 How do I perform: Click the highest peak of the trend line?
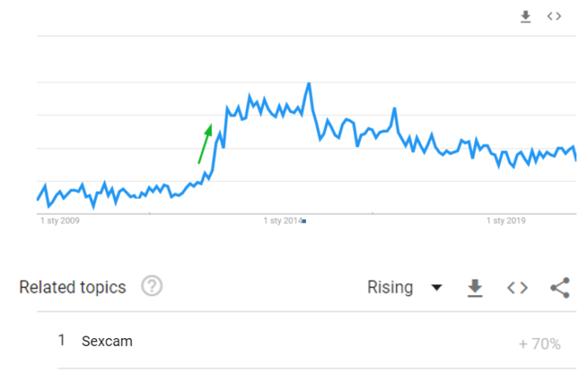[309, 83]
